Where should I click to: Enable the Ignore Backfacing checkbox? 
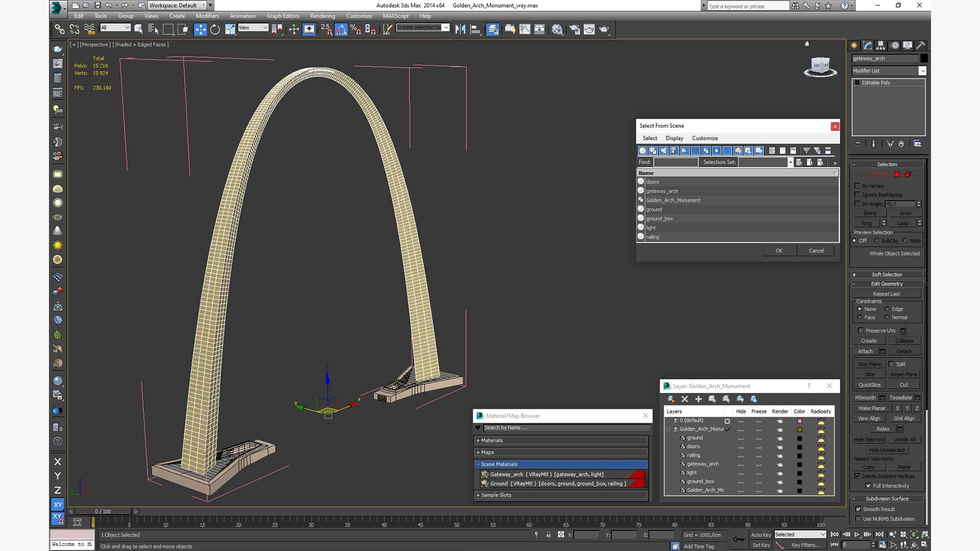pyautogui.click(x=857, y=194)
